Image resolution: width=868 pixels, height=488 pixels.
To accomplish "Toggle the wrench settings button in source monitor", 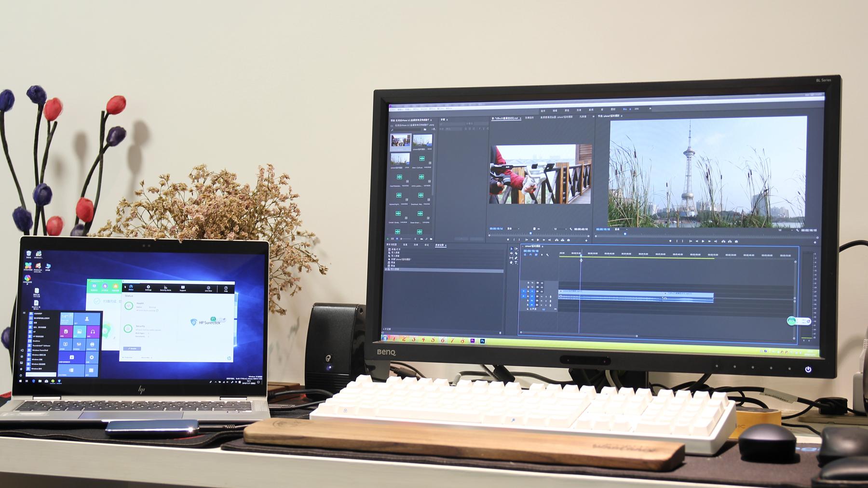I will (571, 229).
